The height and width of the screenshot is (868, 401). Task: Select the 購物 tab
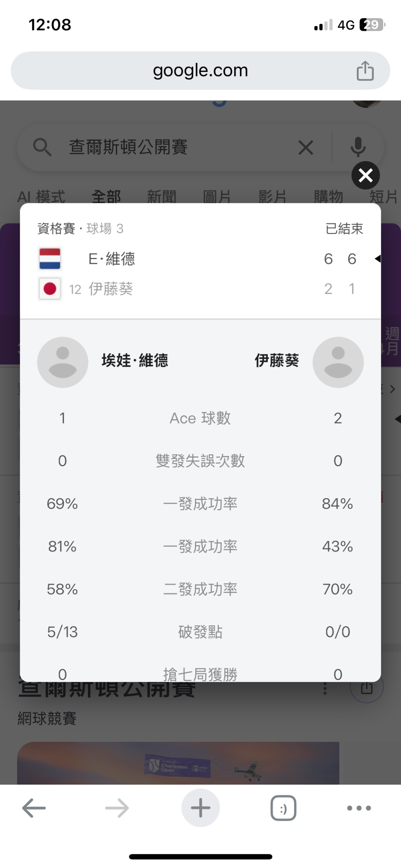(328, 196)
